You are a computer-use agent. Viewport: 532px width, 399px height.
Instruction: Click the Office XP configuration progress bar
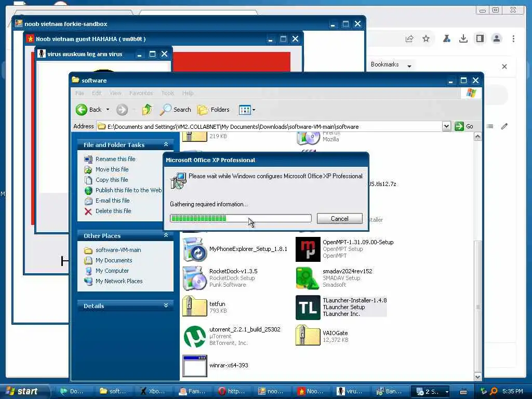pos(241,218)
